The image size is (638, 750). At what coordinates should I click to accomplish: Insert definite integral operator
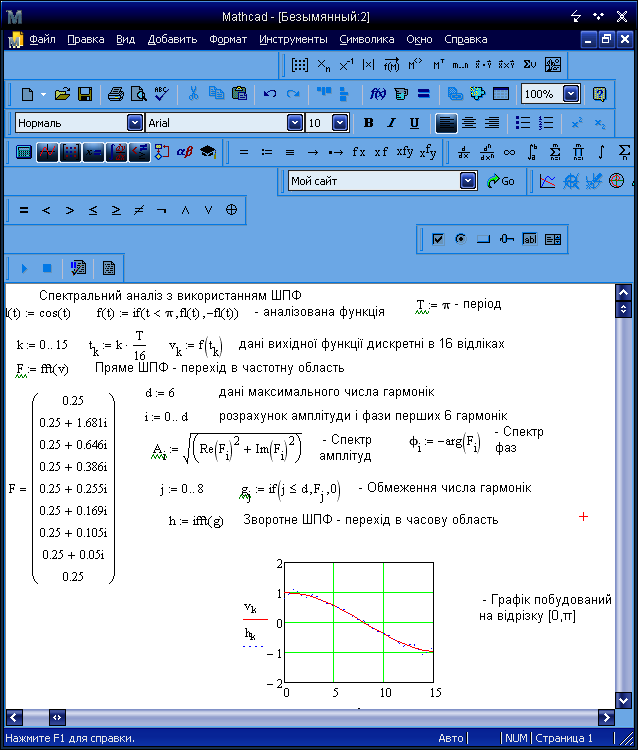tap(532, 152)
